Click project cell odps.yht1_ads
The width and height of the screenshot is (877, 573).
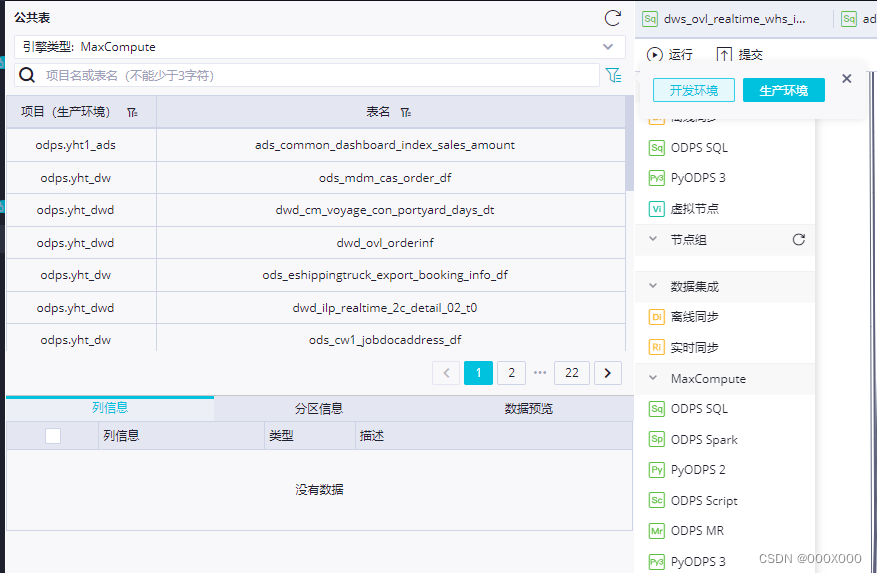click(x=76, y=145)
